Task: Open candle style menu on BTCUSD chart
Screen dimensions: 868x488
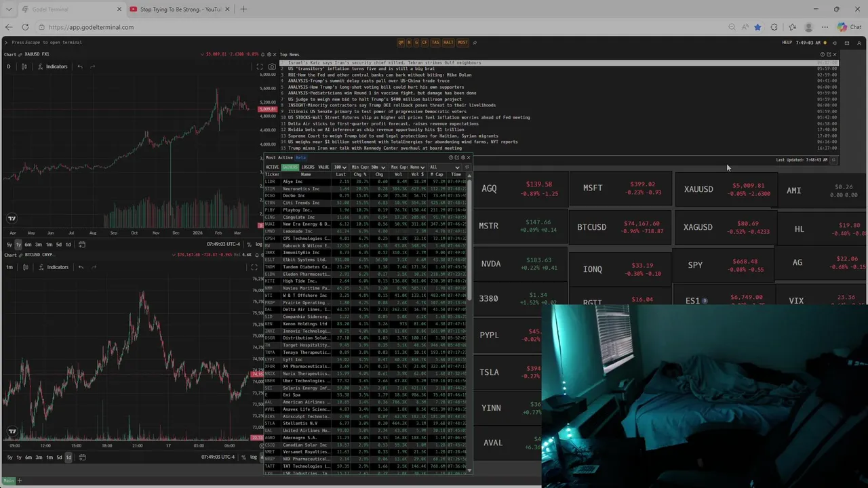Action: pyautogui.click(x=25, y=267)
